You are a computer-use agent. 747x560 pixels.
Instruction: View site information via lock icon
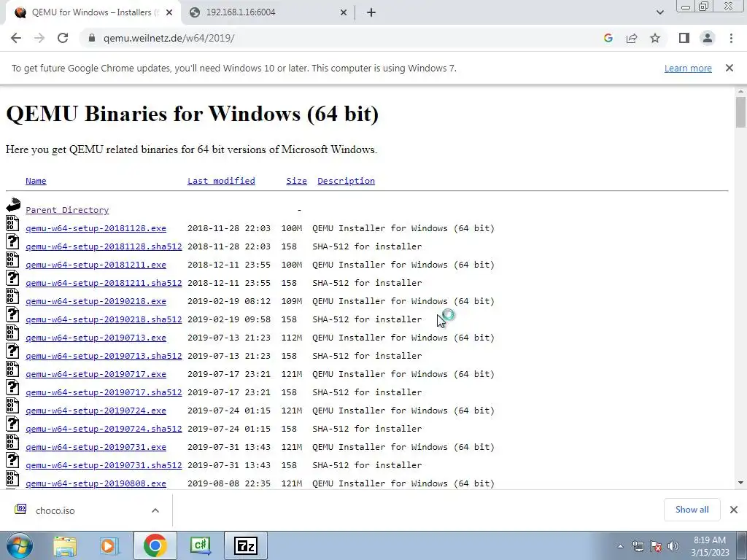coord(92,38)
